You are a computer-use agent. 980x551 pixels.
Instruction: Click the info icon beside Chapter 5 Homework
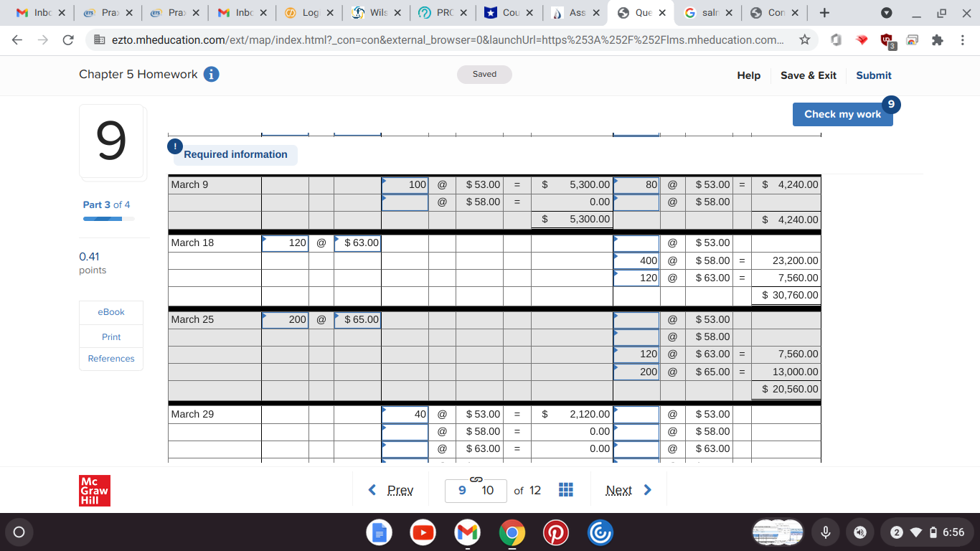point(212,75)
